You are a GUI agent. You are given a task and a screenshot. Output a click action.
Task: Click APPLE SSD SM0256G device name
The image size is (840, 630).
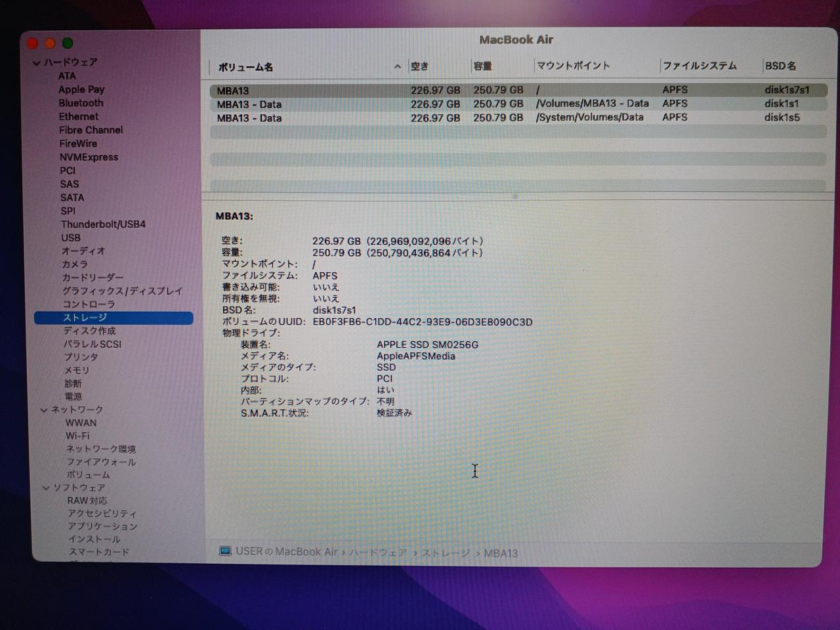(x=427, y=345)
